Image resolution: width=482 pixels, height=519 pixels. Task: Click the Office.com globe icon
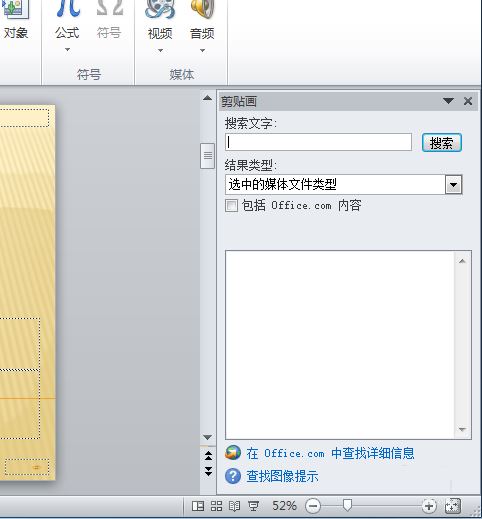(233, 453)
